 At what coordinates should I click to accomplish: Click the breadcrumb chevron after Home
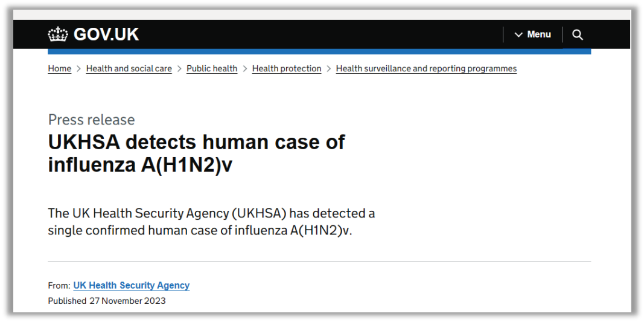point(79,69)
